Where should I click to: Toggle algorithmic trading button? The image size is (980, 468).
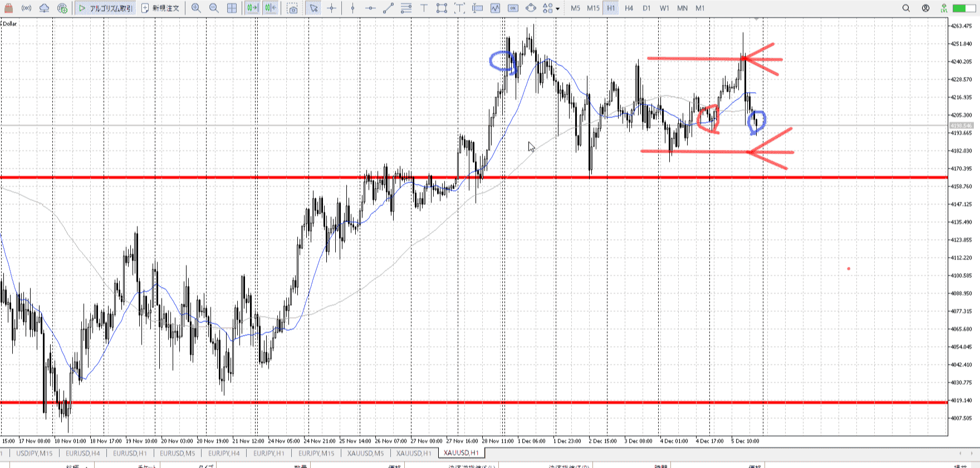coord(105,8)
